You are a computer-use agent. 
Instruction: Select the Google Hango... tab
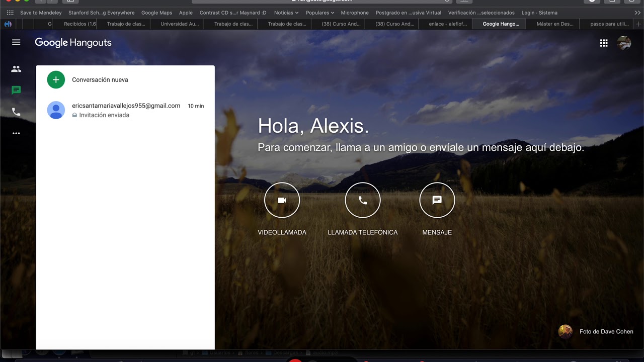point(499,24)
